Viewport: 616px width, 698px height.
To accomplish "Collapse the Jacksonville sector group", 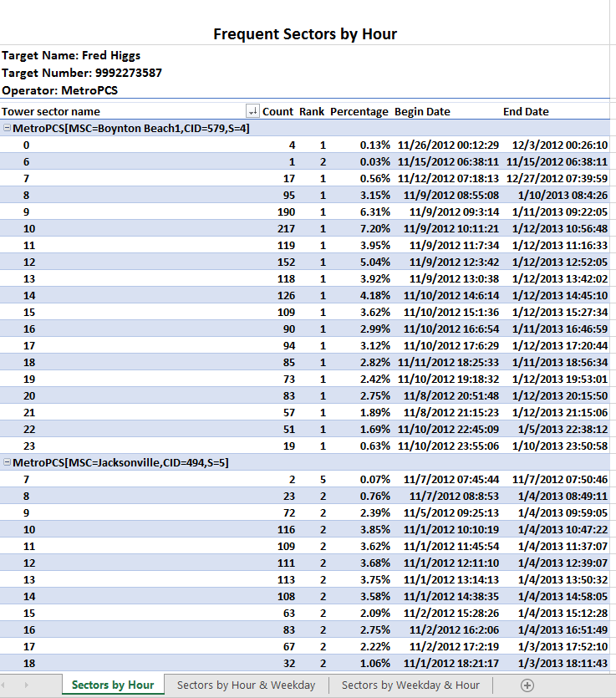I will [8, 462].
